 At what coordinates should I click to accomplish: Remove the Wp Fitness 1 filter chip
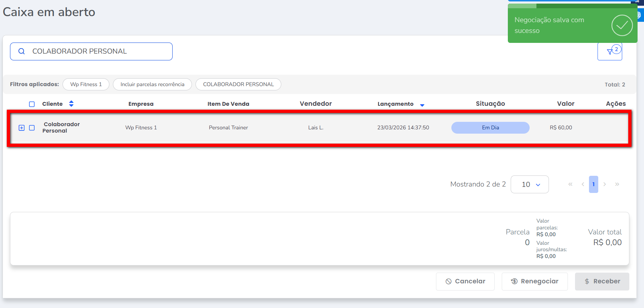pyautogui.click(x=86, y=84)
